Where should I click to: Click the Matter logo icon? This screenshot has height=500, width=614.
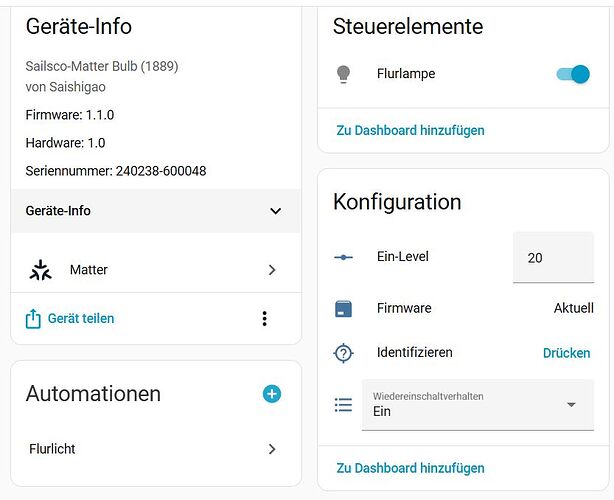click(41, 270)
